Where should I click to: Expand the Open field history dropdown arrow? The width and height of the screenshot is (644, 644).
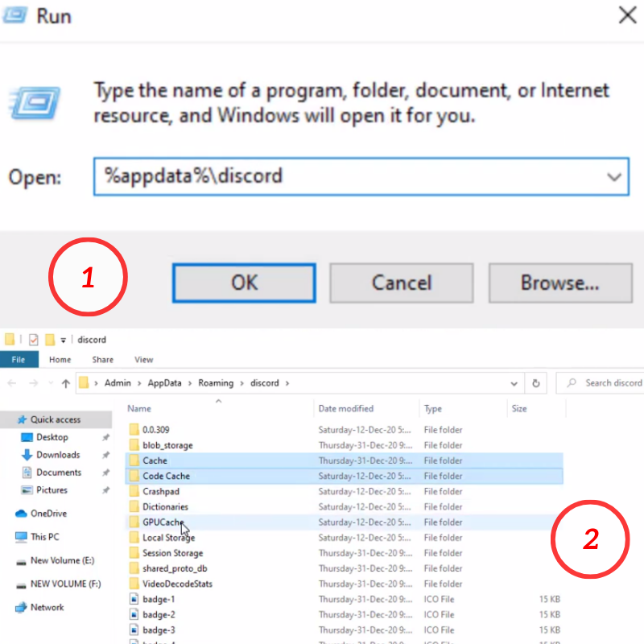tap(614, 177)
